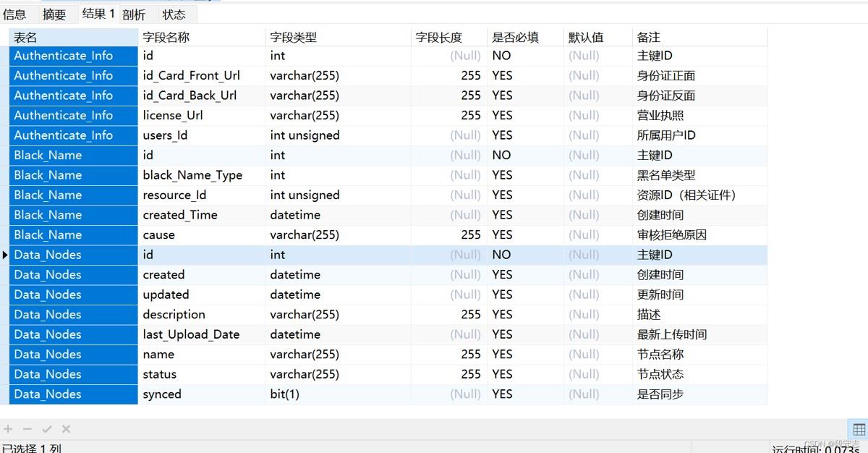Click the 审核拒绝原因 remark cell
Screen dimensions: 868x453
pyautogui.click(x=672, y=234)
